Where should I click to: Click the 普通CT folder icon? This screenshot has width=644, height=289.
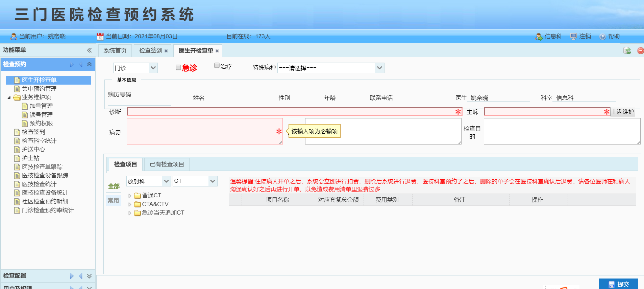[x=137, y=196]
